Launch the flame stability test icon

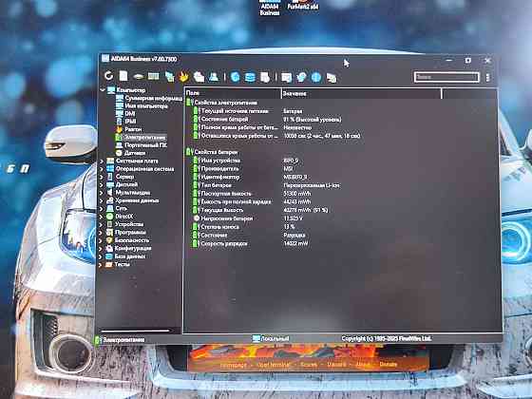(183, 77)
